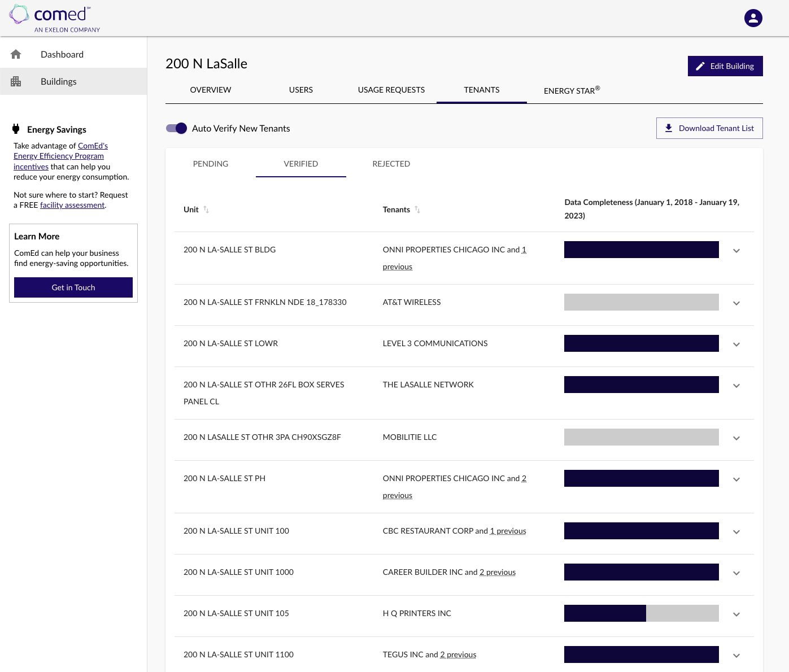Screen dimensions: 789x672
Task: Click Download Tenant List button
Action: pos(709,128)
